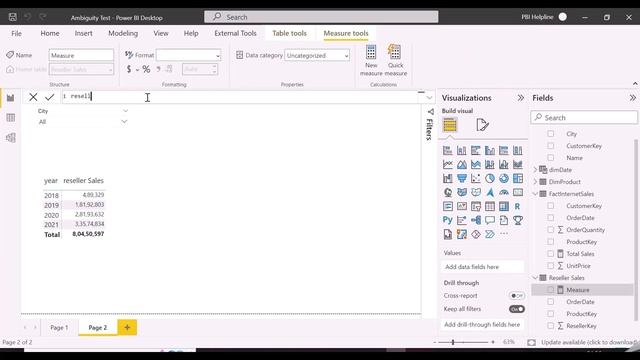
Task: Open the get more visuals ellipsis
Action: tap(504, 234)
